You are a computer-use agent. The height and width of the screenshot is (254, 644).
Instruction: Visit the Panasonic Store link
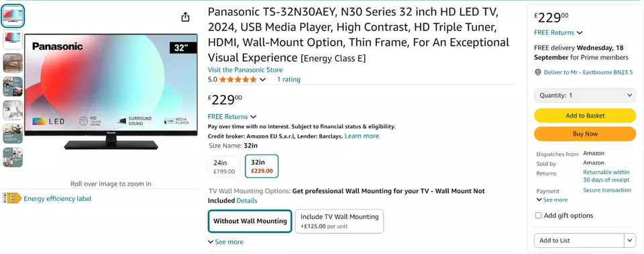pos(246,70)
